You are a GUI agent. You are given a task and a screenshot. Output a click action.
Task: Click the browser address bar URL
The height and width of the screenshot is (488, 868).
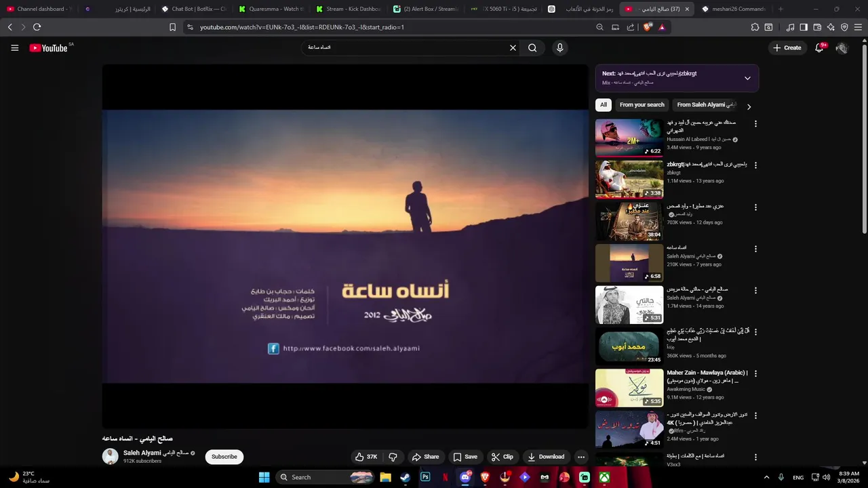(302, 27)
